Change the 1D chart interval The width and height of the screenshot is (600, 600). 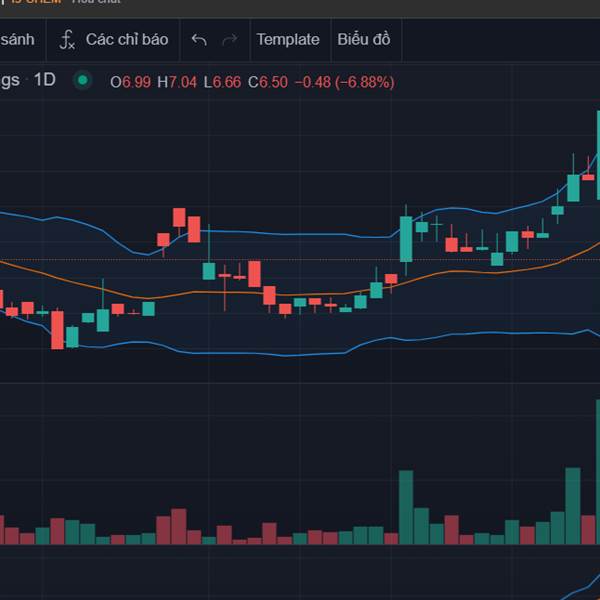45,81
